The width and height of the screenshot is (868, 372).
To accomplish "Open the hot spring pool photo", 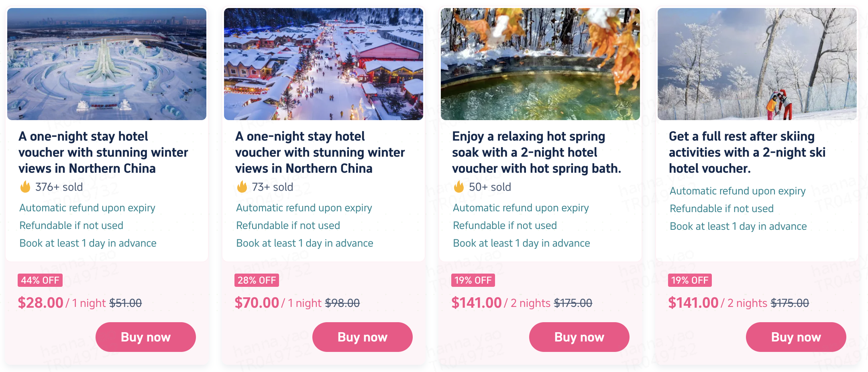I will point(540,64).
